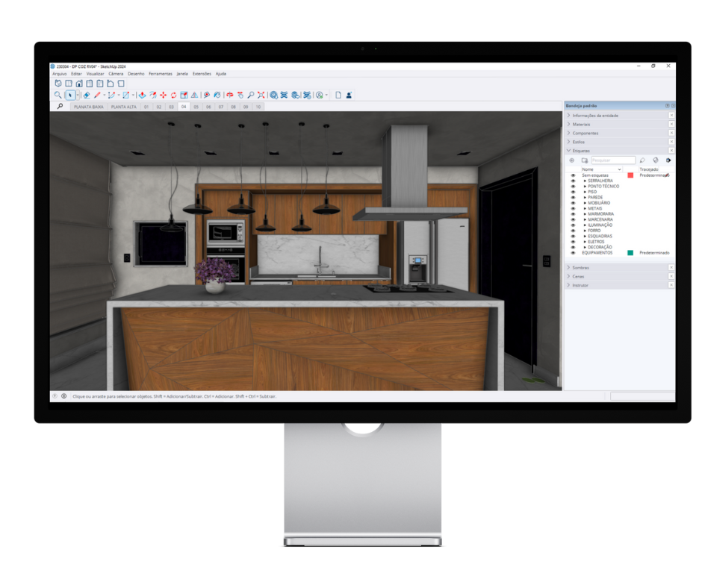Click the Add Tag Folder icon
The height and width of the screenshot is (588, 702).
[x=584, y=160]
